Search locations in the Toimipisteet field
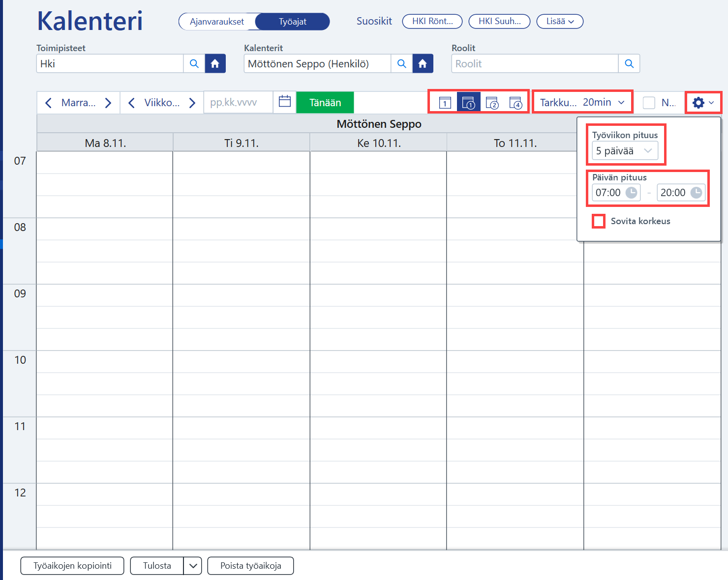The image size is (728, 580). coord(194,64)
